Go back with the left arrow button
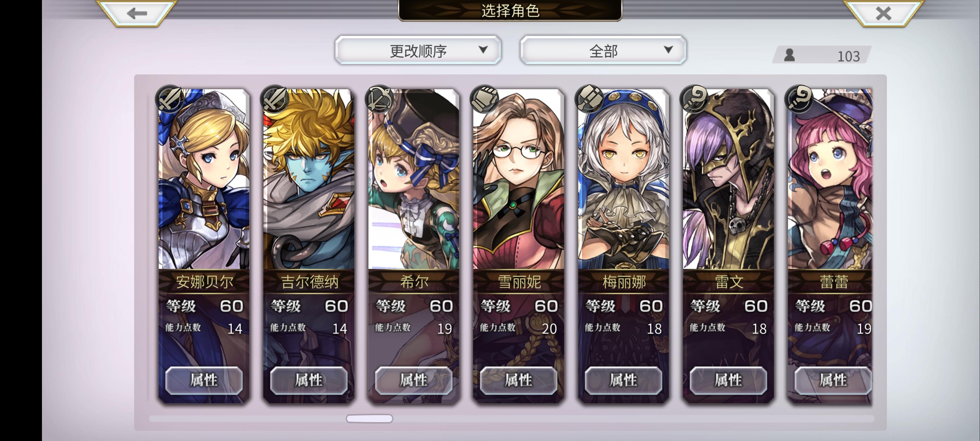The width and height of the screenshot is (980, 441). click(x=137, y=13)
